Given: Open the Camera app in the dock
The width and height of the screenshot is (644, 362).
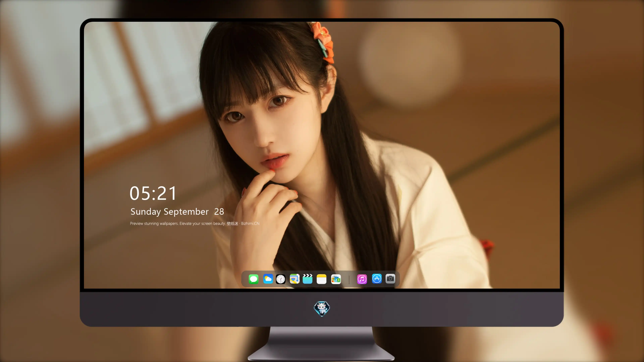Looking at the screenshot, I should pyautogui.click(x=390, y=279).
